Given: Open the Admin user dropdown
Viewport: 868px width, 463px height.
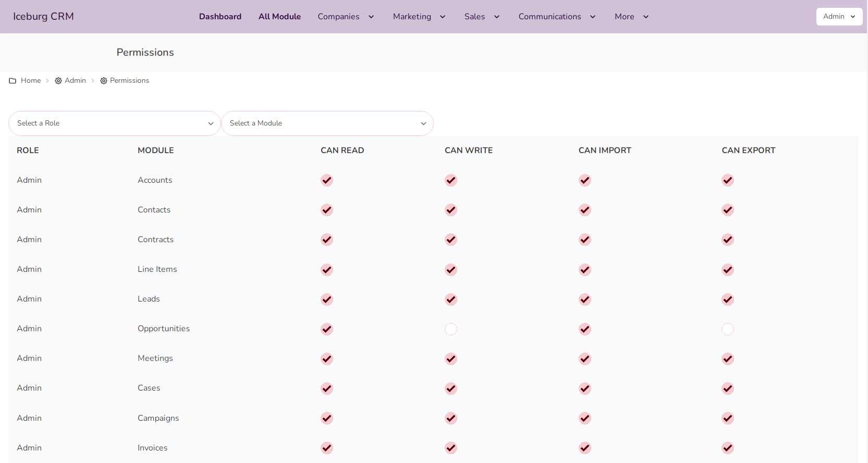Looking at the screenshot, I should [x=839, y=17].
